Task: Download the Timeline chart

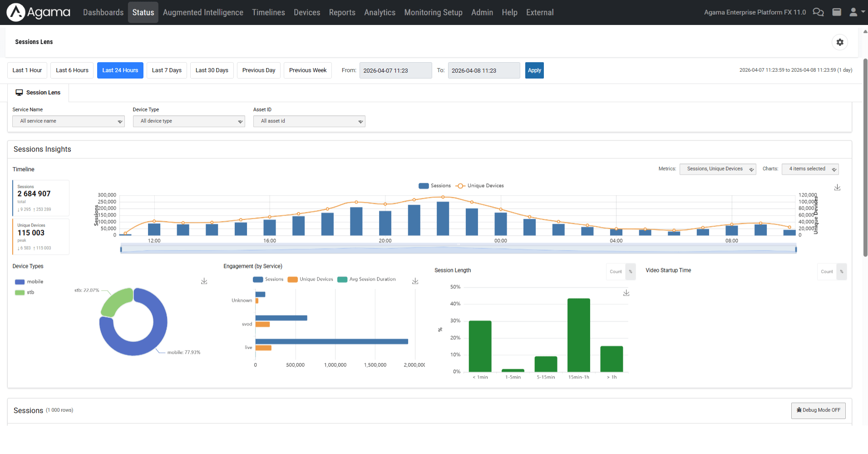Action: coord(837,188)
